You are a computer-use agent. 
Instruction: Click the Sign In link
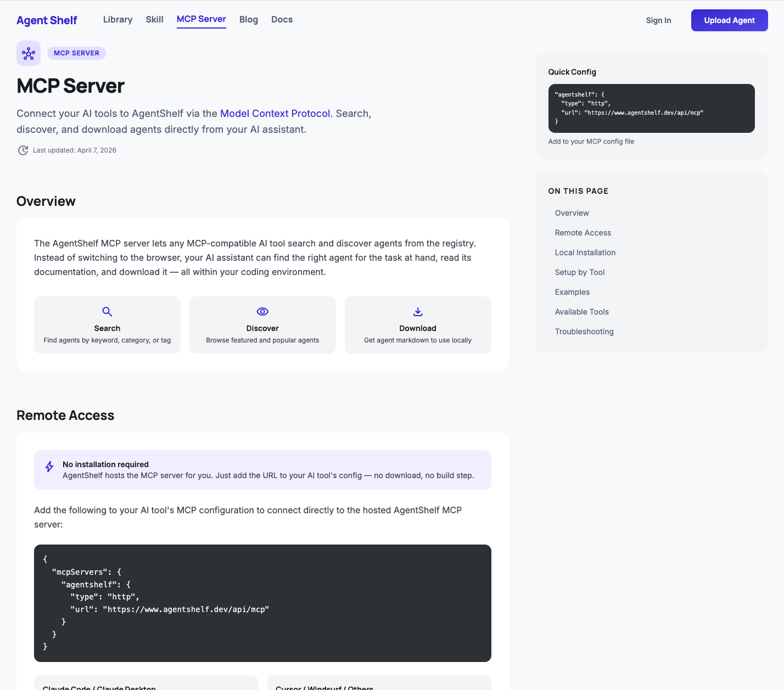point(658,20)
